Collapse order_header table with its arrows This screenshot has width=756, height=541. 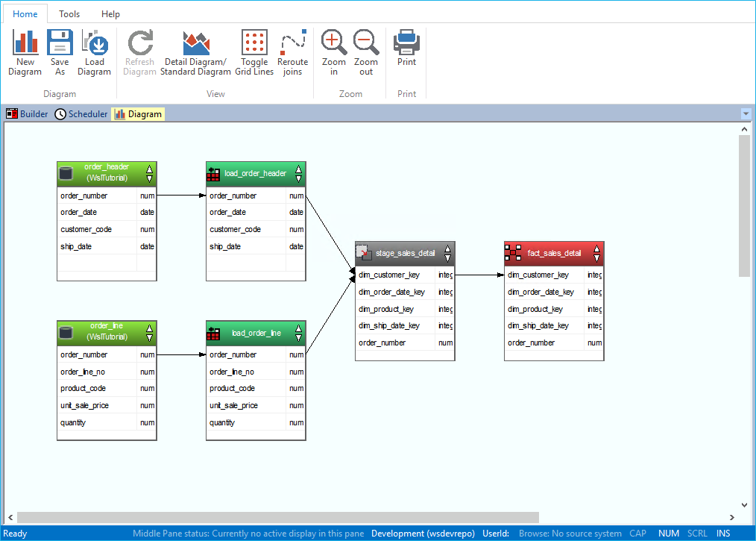149,173
